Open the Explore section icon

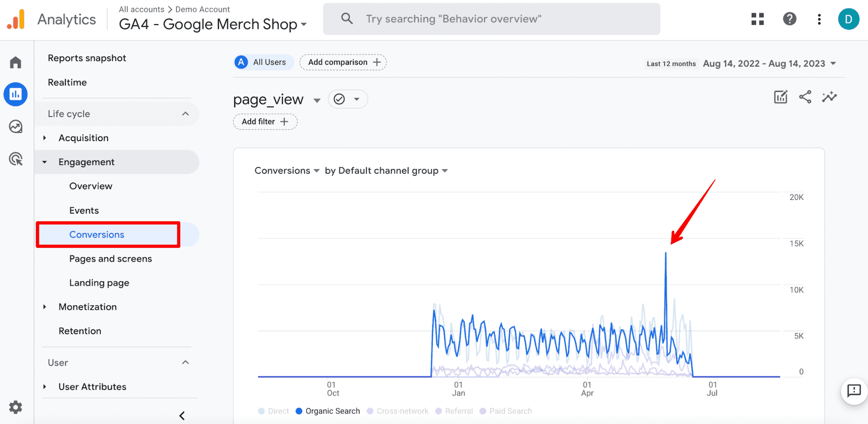[x=15, y=126]
